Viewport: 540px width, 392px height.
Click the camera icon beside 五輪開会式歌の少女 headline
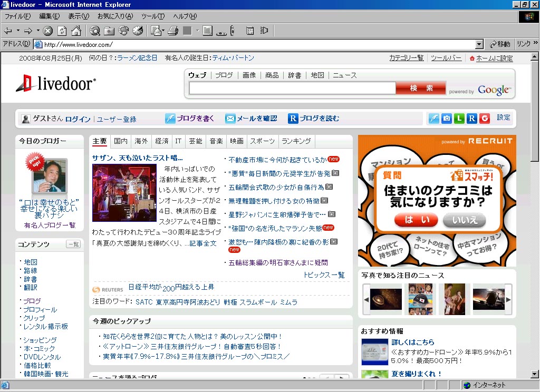pos(329,187)
